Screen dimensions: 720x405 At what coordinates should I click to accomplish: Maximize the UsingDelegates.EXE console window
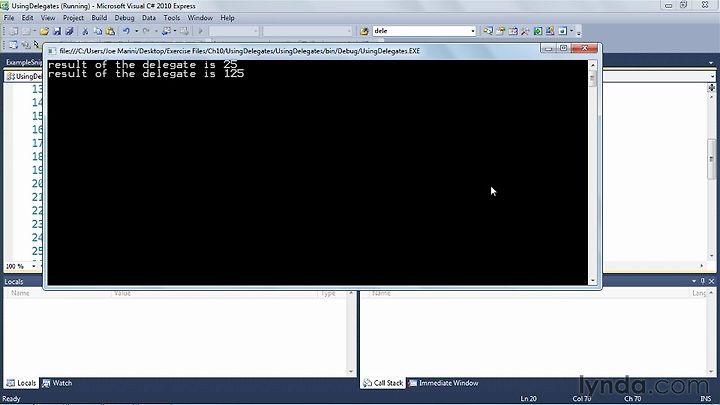tap(563, 48)
